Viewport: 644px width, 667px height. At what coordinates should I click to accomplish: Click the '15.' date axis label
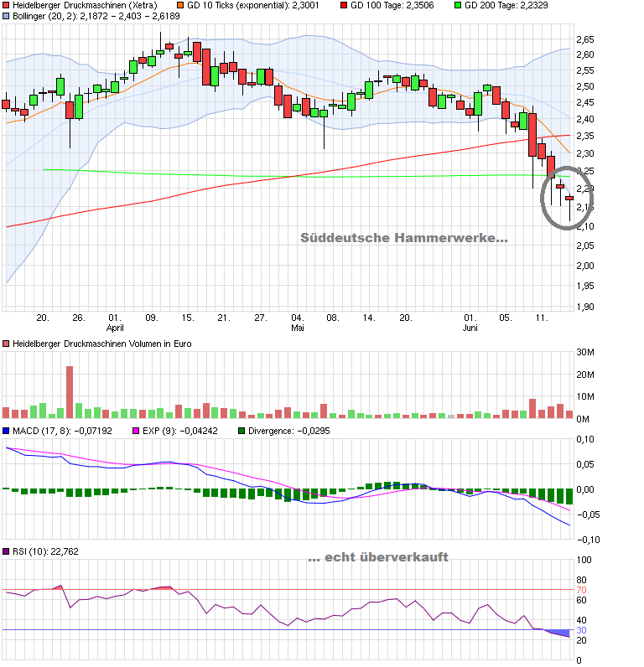[188, 318]
